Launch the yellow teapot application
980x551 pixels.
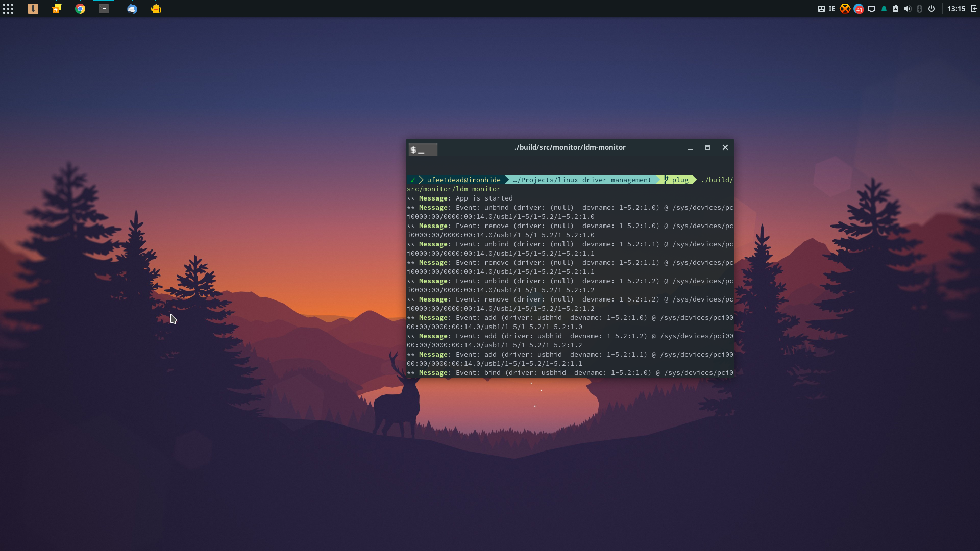pyautogui.click(x=156, y=9)
